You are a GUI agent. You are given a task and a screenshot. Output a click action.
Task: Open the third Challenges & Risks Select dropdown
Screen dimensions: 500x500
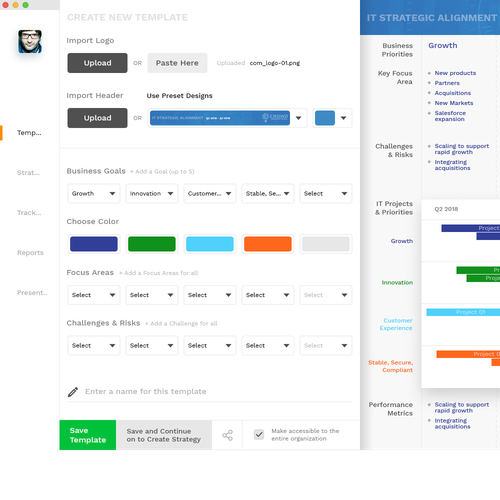point(210,346)
